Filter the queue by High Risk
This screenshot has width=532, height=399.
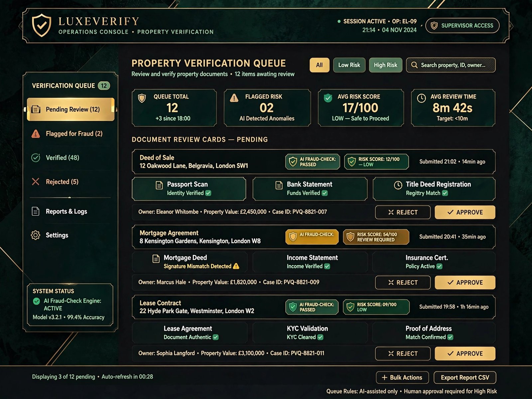click(x=386, y=65)
